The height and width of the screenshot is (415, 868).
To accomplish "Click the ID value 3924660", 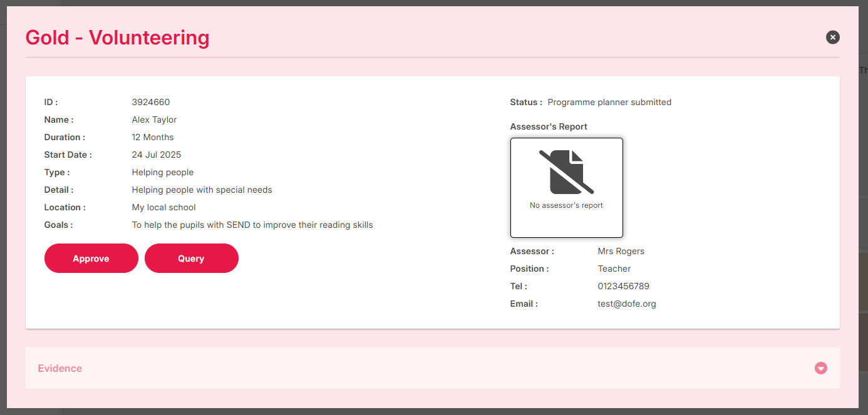I will click(150, 102).
